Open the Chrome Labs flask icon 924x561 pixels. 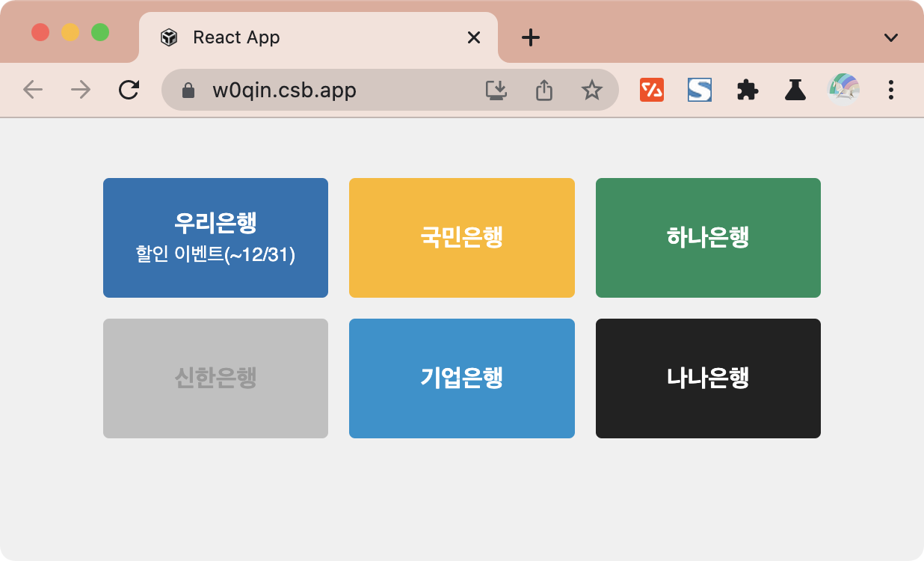click(x=795, y=91)
